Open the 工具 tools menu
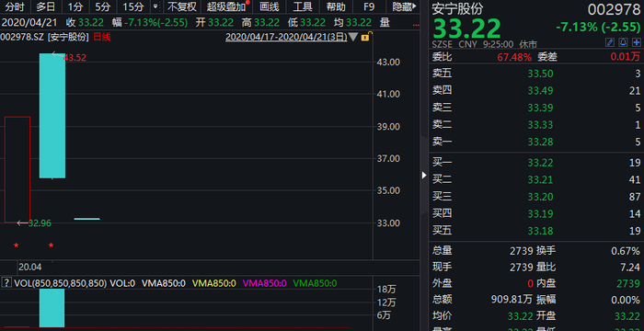Viewport: 644px width, 331px height. [x=303, y=6]
